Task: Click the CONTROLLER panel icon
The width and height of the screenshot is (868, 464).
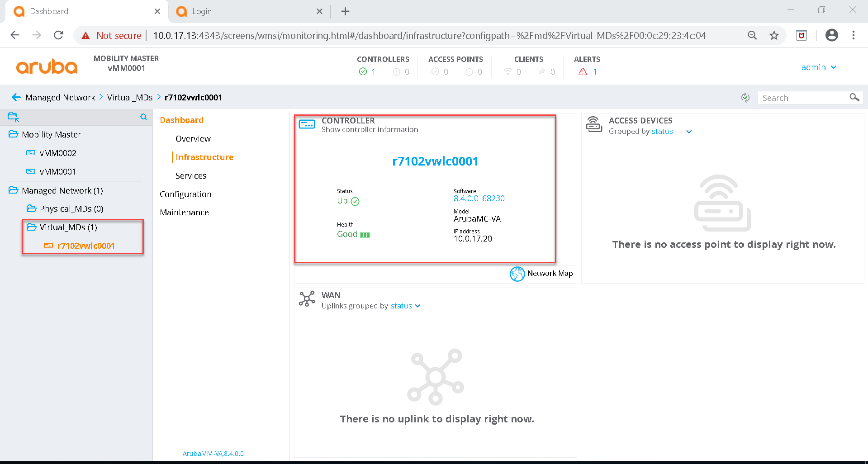Action: click(307, 123)
